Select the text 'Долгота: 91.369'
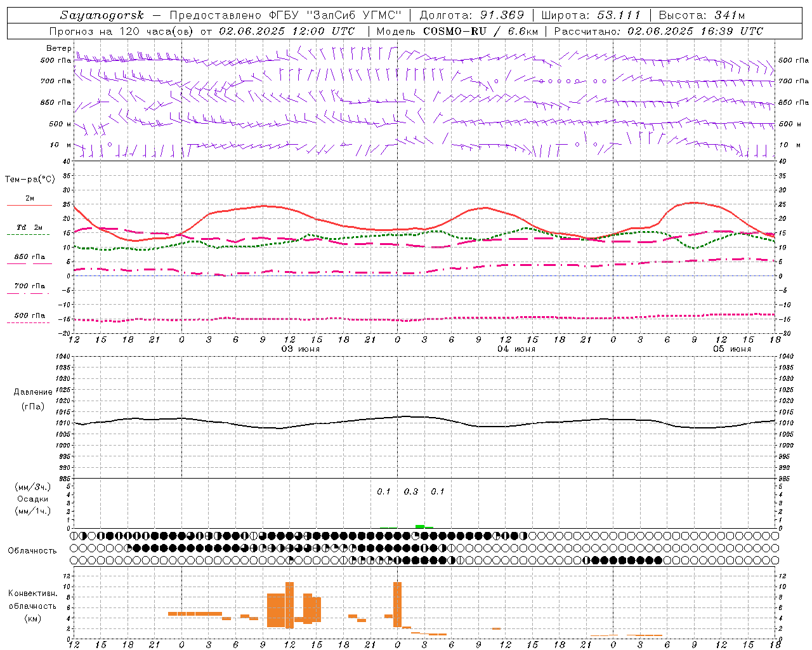Image resolution: width=812 pixels, height=650 pixels. point(472,15)
